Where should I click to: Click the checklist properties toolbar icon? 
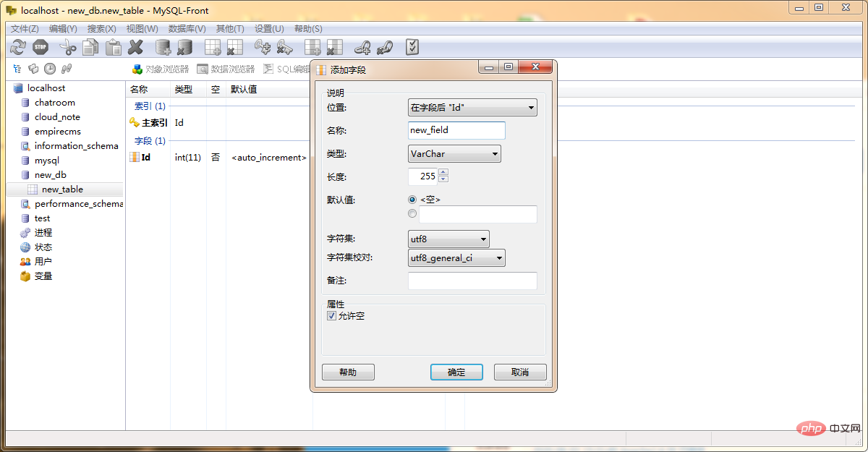tap(412, 48)
